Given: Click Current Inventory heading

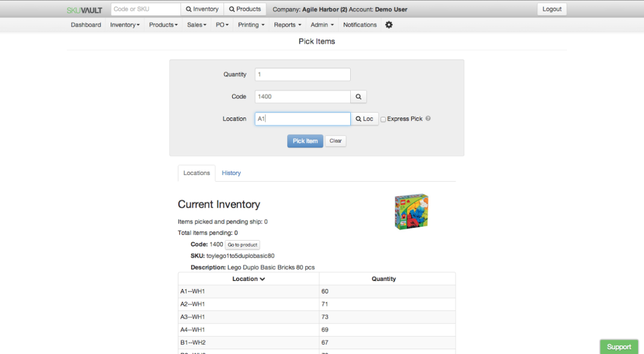Looking at the screenshot, I should click(x=219, y=204).
